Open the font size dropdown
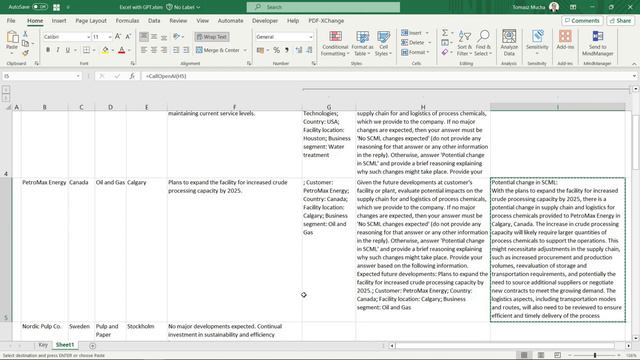This screenshot has height=360, width=640. [110, 37]
